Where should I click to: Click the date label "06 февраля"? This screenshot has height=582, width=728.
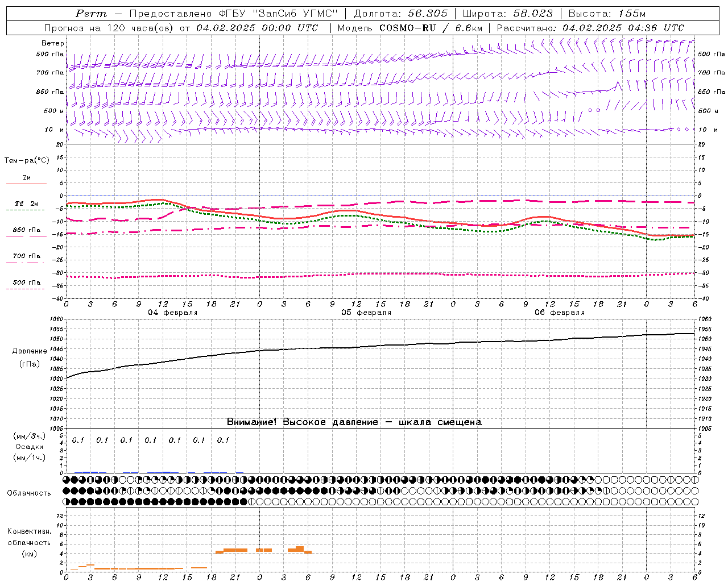560,313
